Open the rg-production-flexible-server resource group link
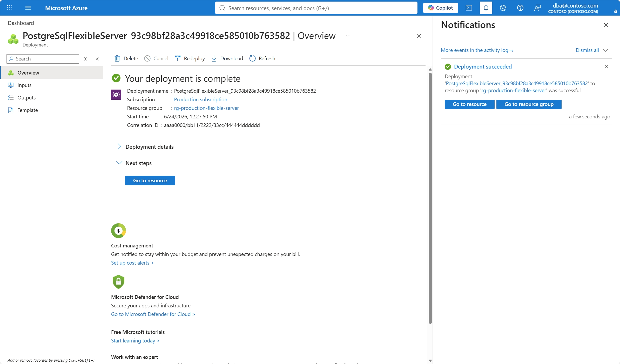This screenshot has height=364, width=620. pyautogui.click(x=206, y=108)
